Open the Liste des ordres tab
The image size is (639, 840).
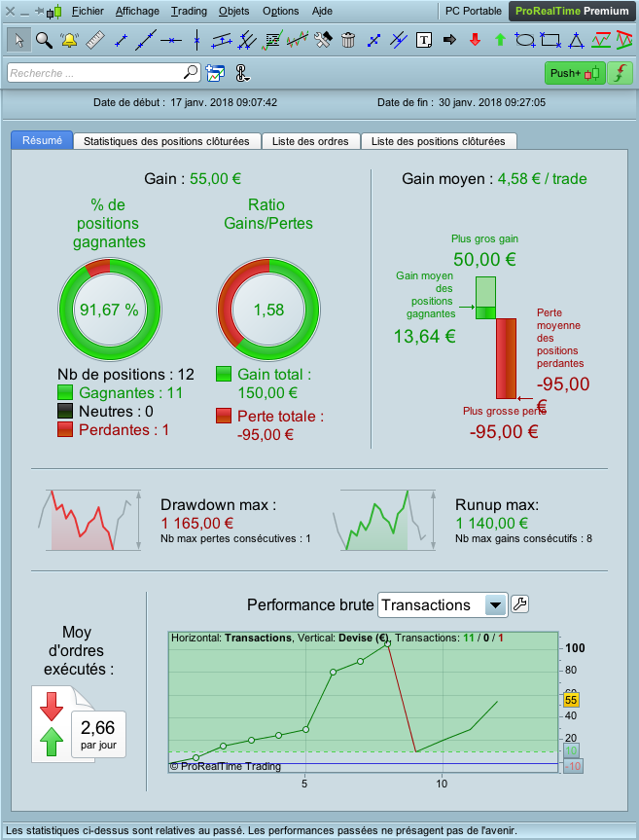tap(310, 141)
